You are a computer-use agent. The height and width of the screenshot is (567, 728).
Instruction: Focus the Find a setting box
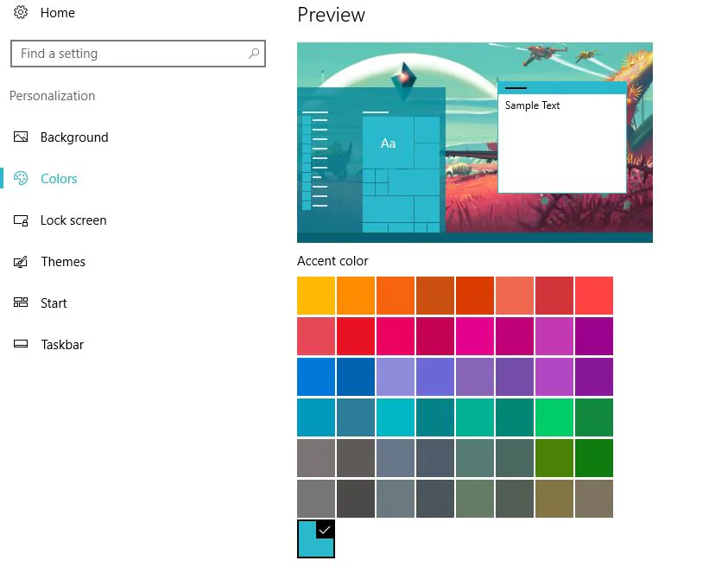click(138, 54)
